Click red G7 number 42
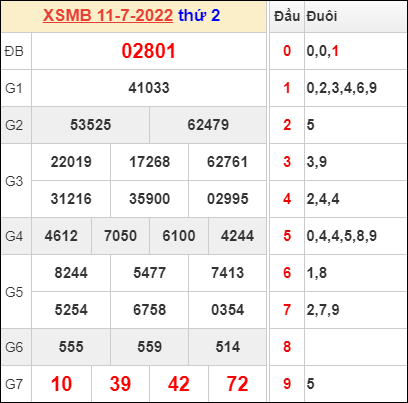 (179, 384)
